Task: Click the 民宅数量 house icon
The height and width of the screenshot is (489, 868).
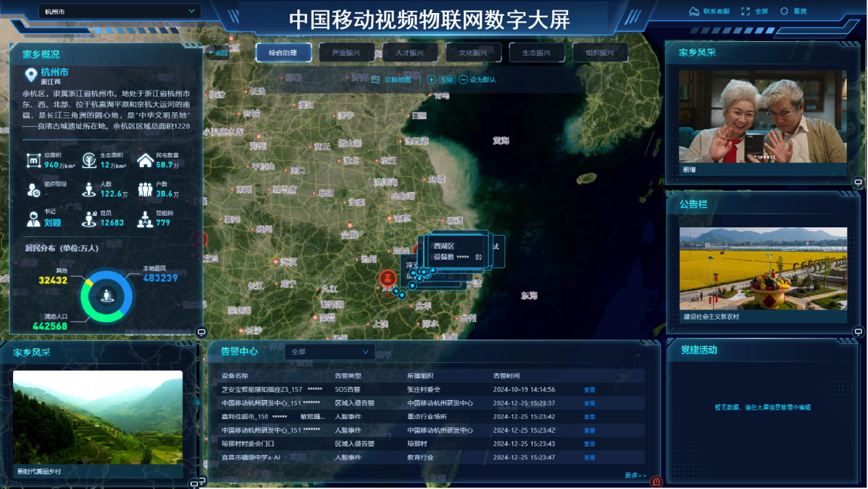Action: click(x=145, y=161)
